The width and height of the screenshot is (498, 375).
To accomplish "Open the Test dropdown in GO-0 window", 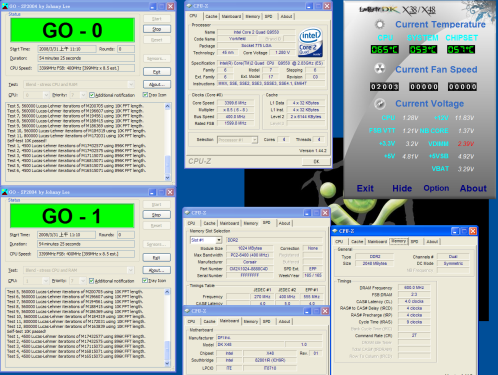I will click(131, 84).
